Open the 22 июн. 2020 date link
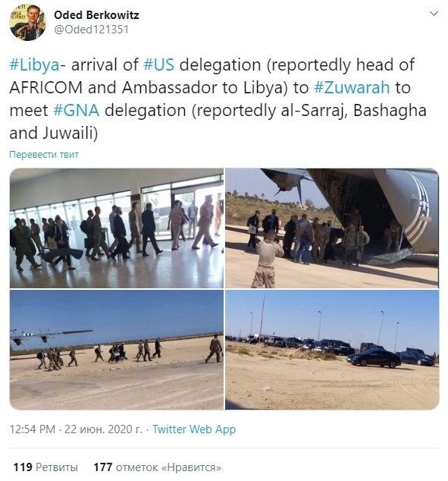Viewport: 448px width, 481px height. (103, 429)
